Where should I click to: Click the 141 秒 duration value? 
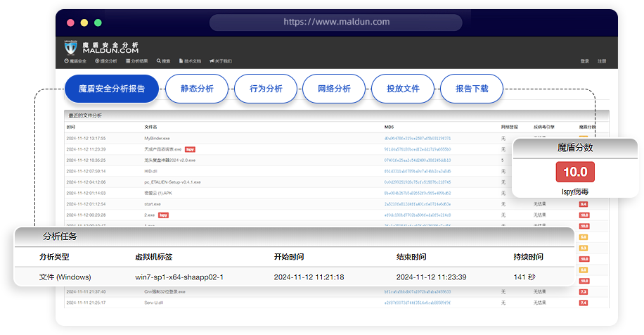click(x=524, y=277)
